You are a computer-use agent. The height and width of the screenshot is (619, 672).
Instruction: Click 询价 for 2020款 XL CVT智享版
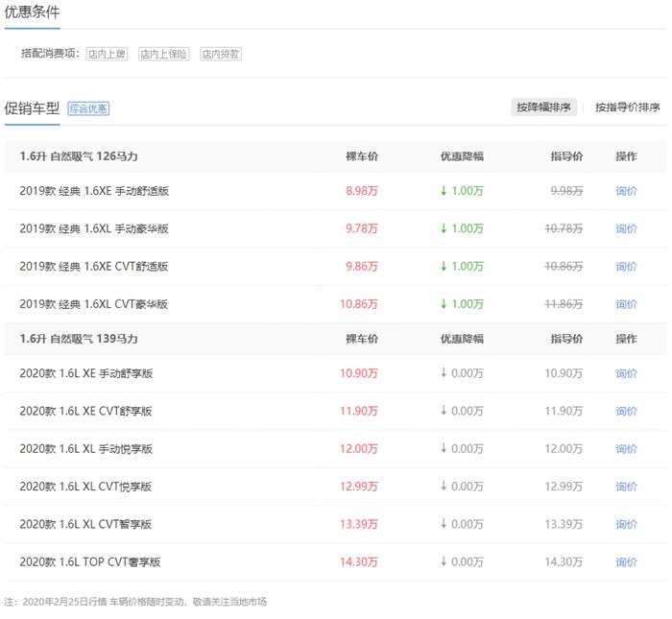coord(626,524)
